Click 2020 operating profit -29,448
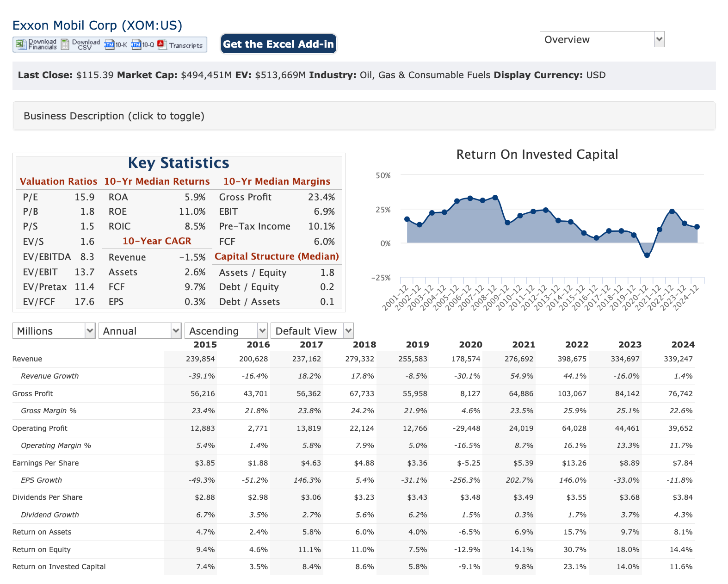The image size is (728, 584). pyautogui.click(x=466, y=429)
